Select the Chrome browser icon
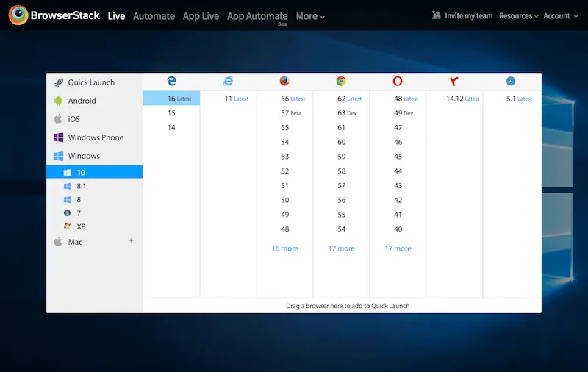This screenshot has height=372, width=588. (341, 81)
